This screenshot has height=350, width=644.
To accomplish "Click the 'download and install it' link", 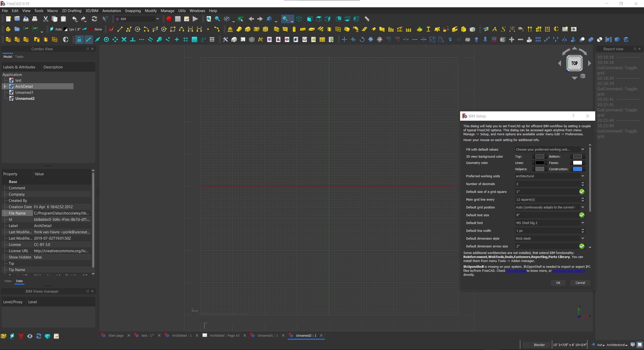I will pos(569,271).
